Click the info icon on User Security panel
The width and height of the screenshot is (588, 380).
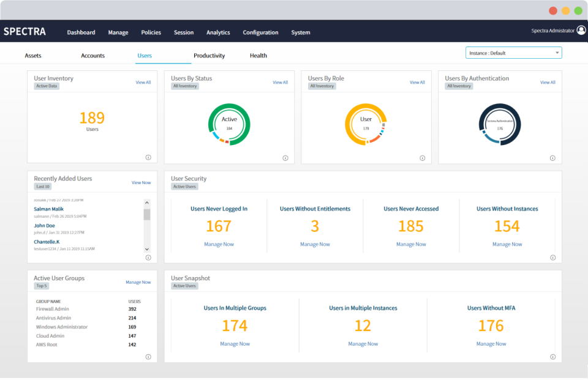554,258
